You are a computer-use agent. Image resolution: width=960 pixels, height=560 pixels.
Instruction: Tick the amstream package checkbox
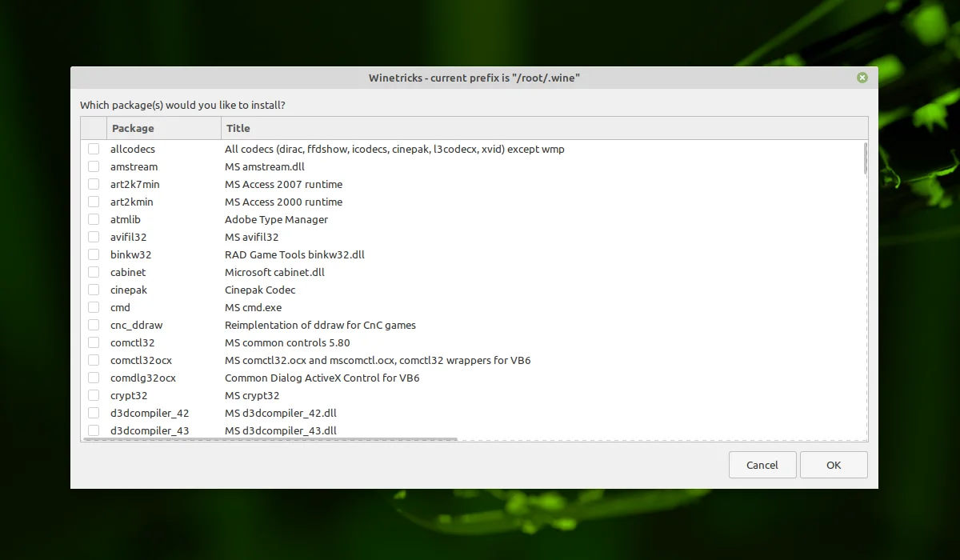pyautogui.click(x=94, y=166)
